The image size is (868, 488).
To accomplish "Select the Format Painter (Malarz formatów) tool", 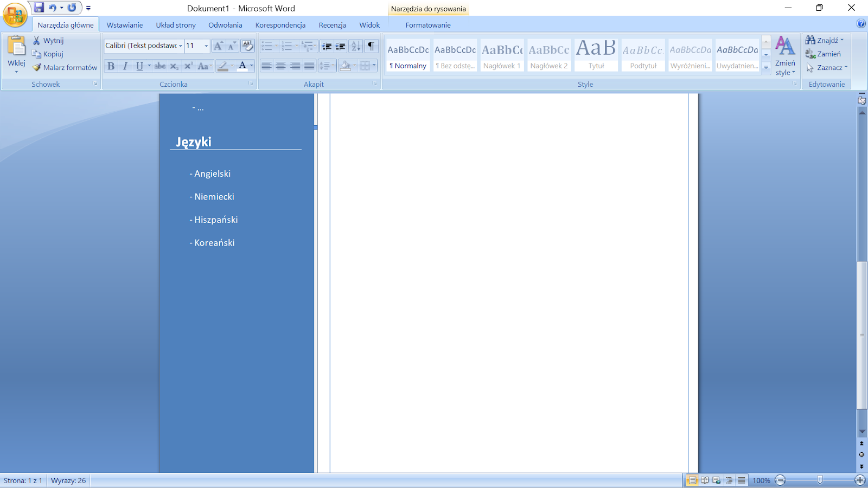I will pyautogui.click(x=65, y=67).
